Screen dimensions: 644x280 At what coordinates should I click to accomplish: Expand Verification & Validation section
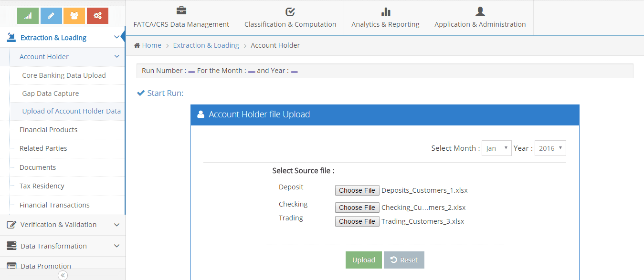click(x=63, y=225)
